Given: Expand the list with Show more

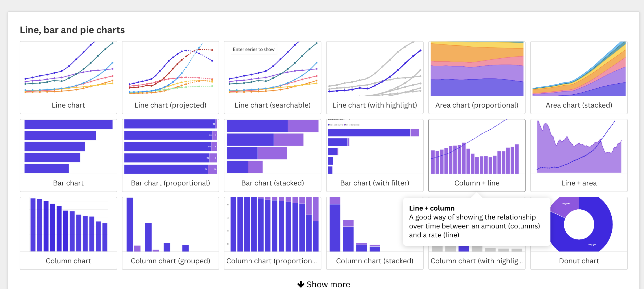Looking at the screenshot, I should 328,284.
